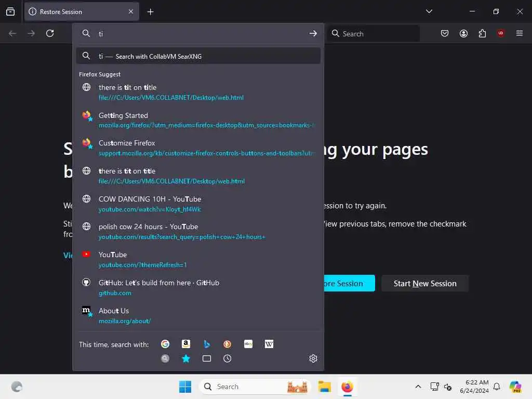532x399 pixels.
Task: Click the toolbar Search box
Action: click(373, 34)
